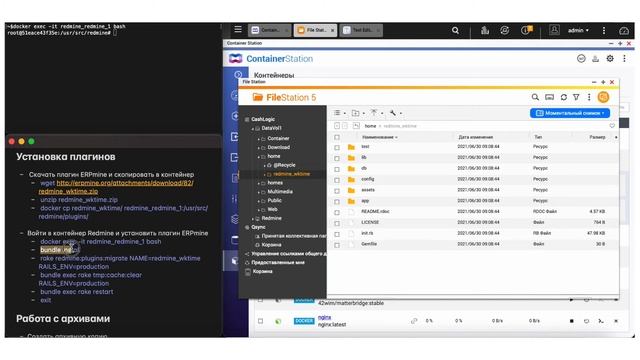640x360 pixels.
Task: Select all files header checkbox
Action: coord(337,137)
